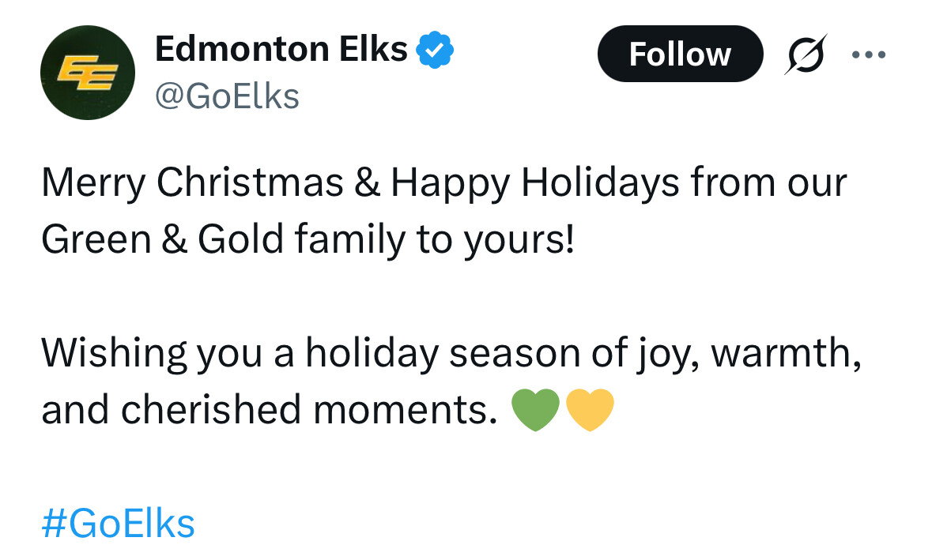Open the three-dot more options menu
This screenshot has height=560, width=932.
tap(869, 55)
